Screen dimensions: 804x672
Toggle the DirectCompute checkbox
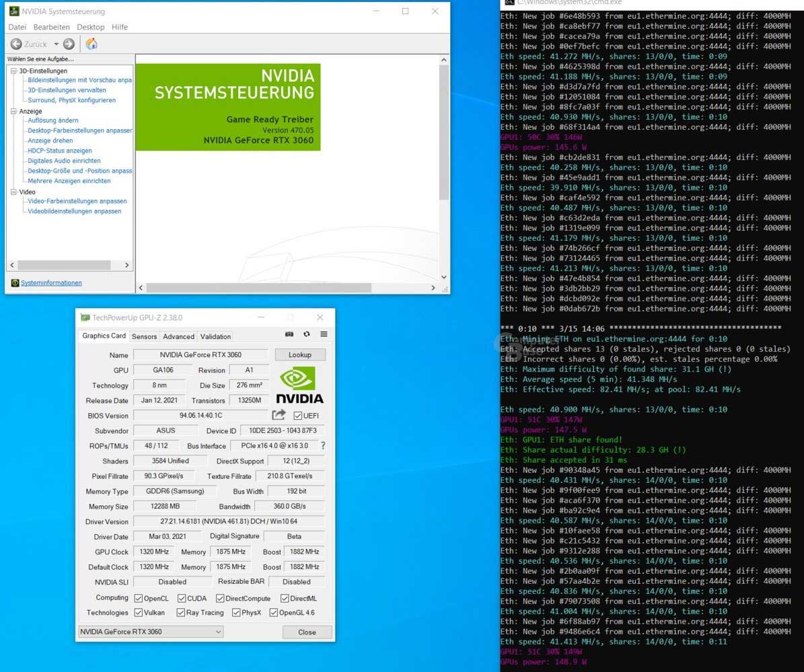tap(220, 599)
